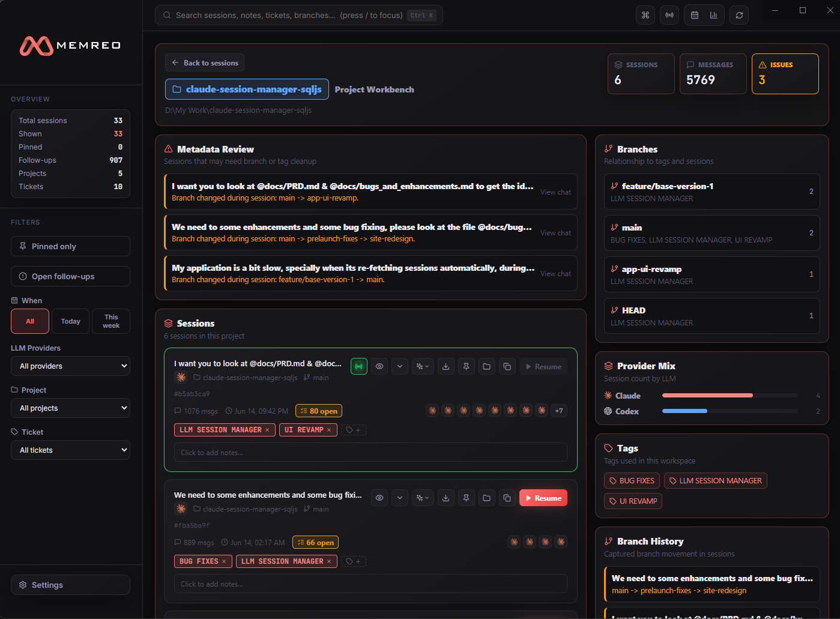View chat for feature/base-version-1 branch change

tap(555, 274)
